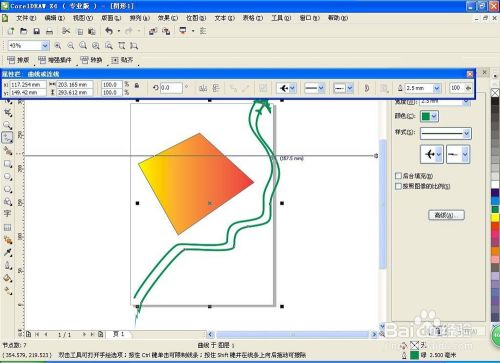500x363 pixels.
Task: Pick the green swatch in color palette
Action: pyautogui.click(x=495, y=209)
